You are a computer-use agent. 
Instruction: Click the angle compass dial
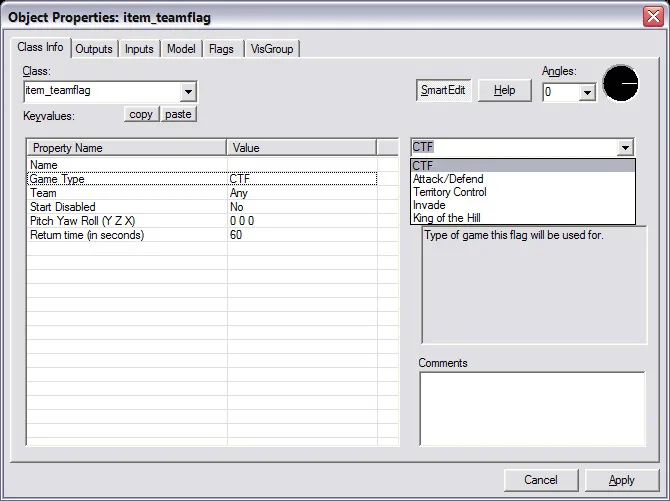[x=620, y=84]
